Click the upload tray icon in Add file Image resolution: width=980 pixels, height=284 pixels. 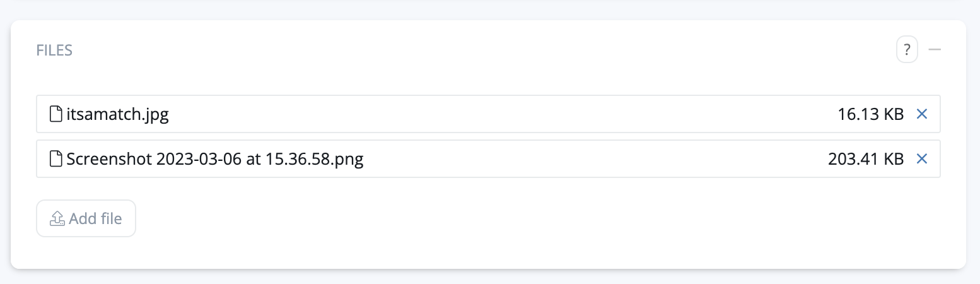tap(57, 219)
